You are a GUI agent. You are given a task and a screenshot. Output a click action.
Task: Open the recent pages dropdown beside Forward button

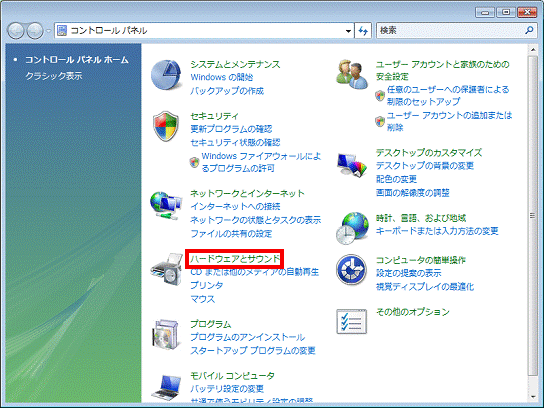[49, 31]
